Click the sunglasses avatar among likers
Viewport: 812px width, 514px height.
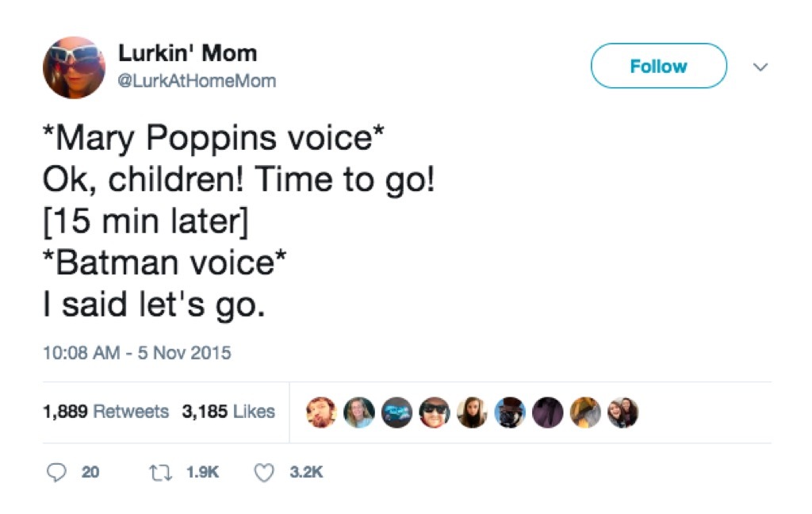[432, 411]
